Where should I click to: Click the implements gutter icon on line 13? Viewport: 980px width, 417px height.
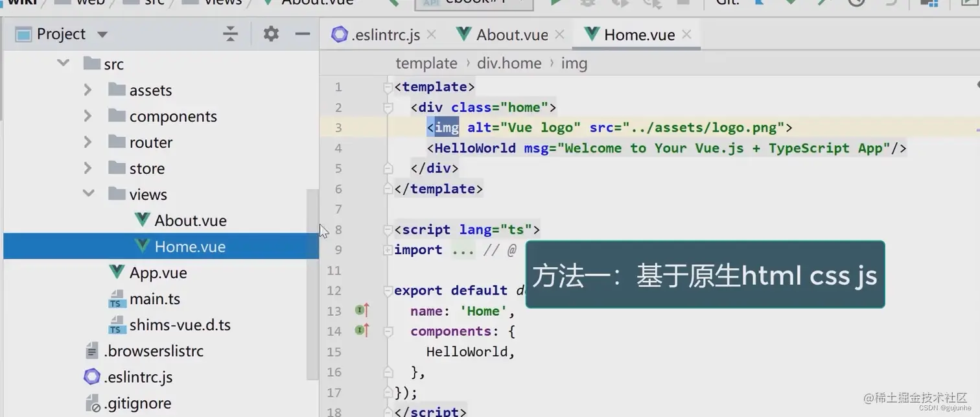(362, 311)
